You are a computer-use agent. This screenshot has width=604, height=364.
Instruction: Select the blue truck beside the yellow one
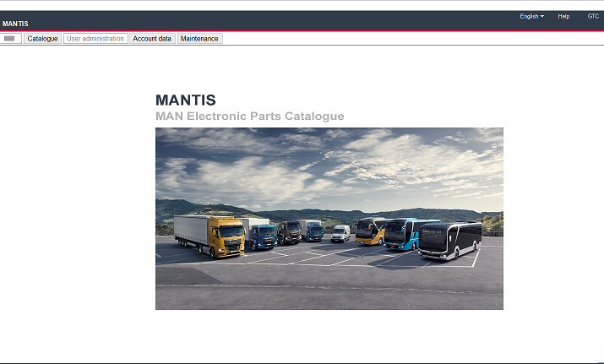coord(261,236)
